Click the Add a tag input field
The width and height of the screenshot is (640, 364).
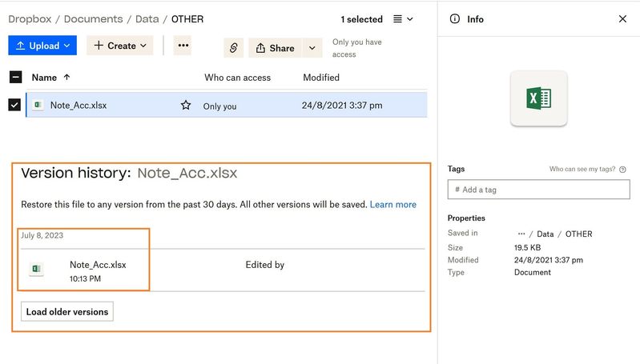[x=538, y=190]
